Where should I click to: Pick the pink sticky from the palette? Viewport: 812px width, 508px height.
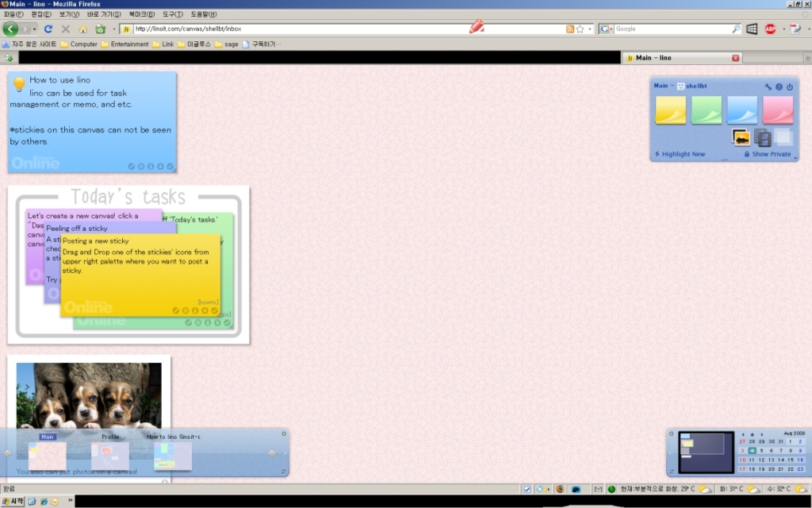click(778, 110)
